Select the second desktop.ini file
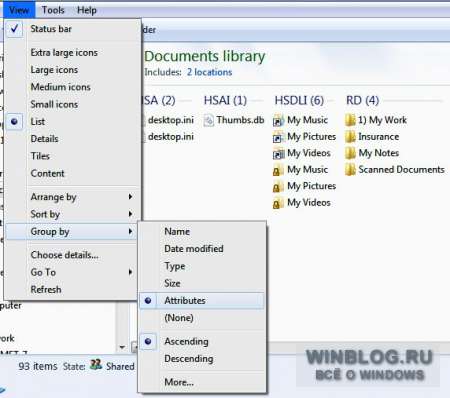 point(171,137)
